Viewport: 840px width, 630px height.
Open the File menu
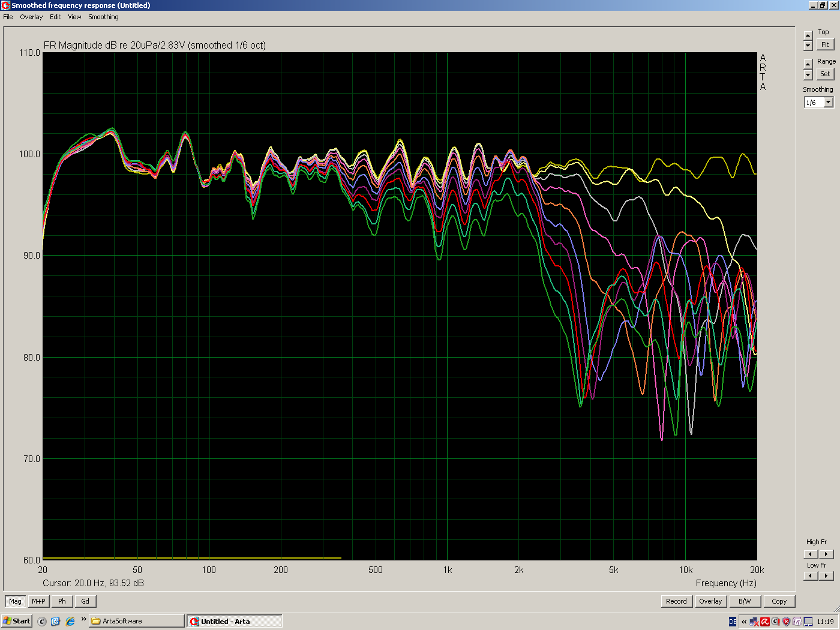click(x=8, y=17)
